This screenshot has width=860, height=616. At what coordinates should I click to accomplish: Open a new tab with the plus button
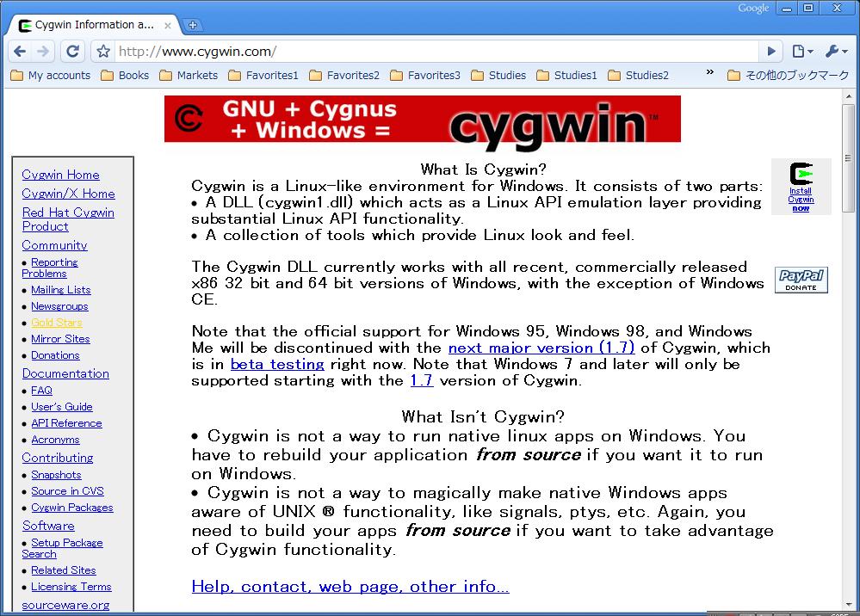point(193,25)
